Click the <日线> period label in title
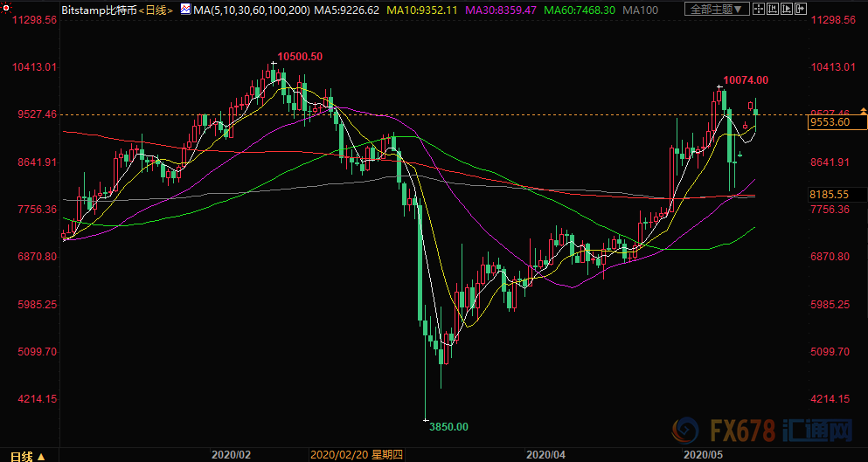The image size is (868, 462). pyautogui.click(x=156, y=10)
